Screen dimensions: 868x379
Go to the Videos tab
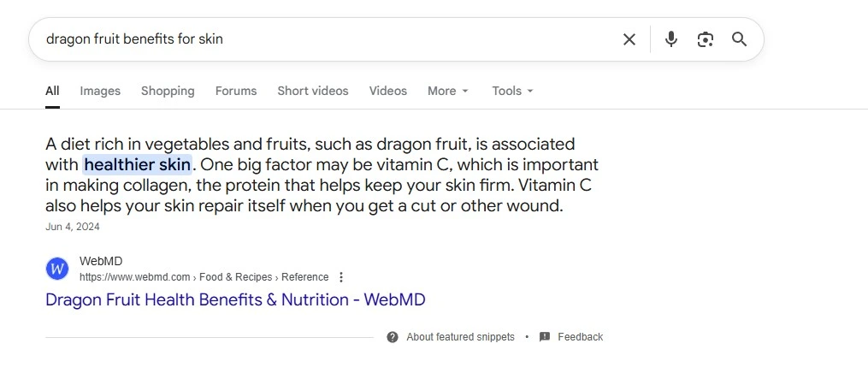pos(388,91)
